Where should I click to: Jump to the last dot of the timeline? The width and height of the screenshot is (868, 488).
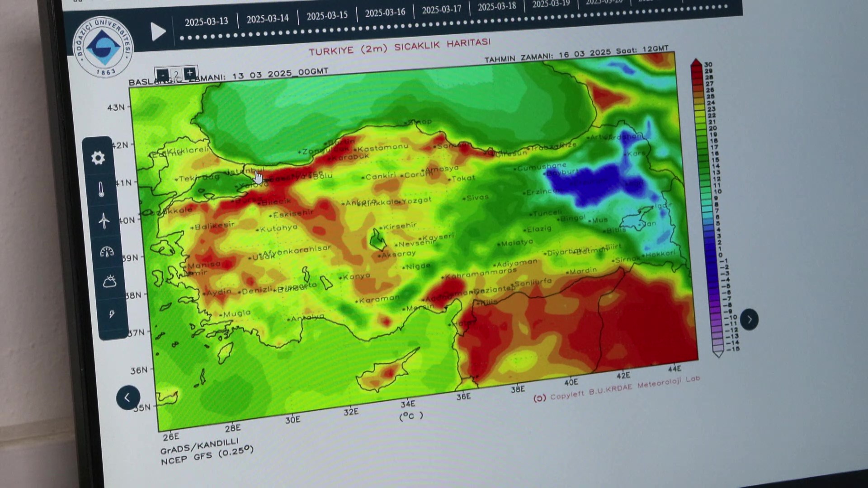click(x=726, y=6)
